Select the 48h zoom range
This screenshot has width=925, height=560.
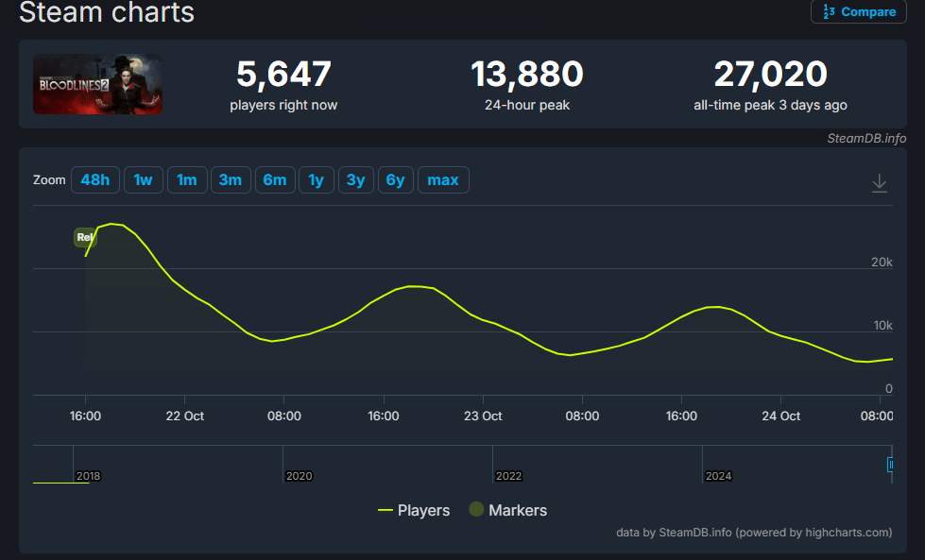tap(95, 179)
